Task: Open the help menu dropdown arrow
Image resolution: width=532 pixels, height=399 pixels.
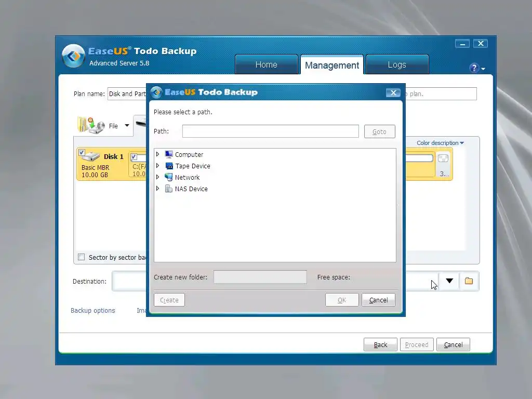Action: click(483, 69)
